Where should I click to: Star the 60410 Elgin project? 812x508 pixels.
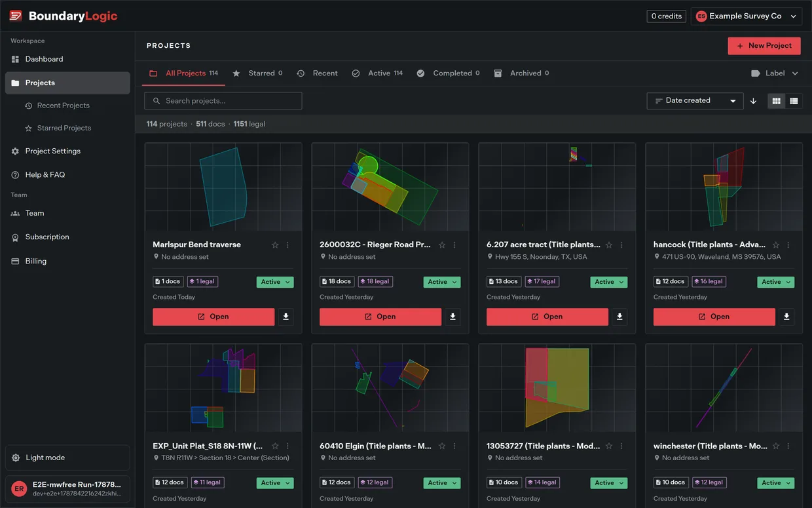tap(442, 446)
